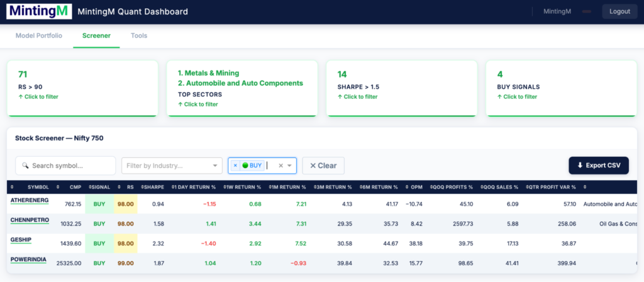Expand the signal filter dropdown arrow
The width and height of the screenshot is (644, 282).
pos(290,166)
